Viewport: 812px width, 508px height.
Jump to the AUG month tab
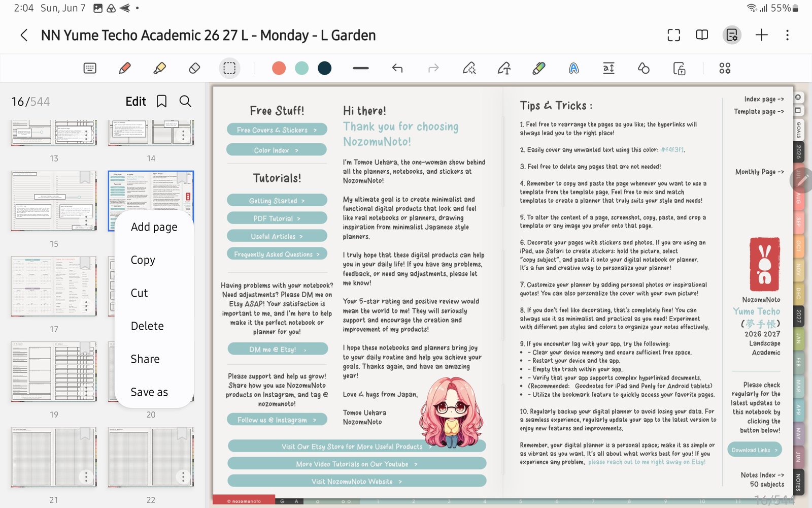pos(798,199)
